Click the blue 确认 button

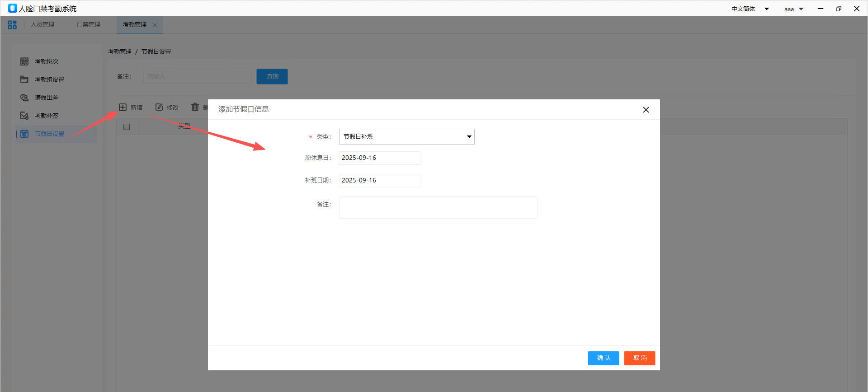603,358
